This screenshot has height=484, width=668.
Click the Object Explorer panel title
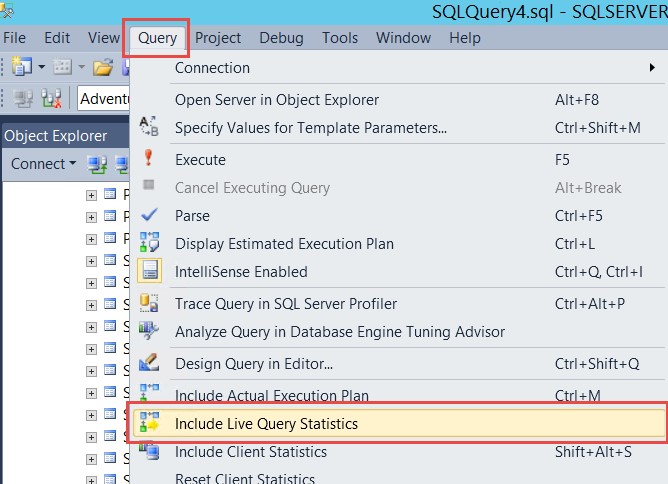[x=56, y=136]
